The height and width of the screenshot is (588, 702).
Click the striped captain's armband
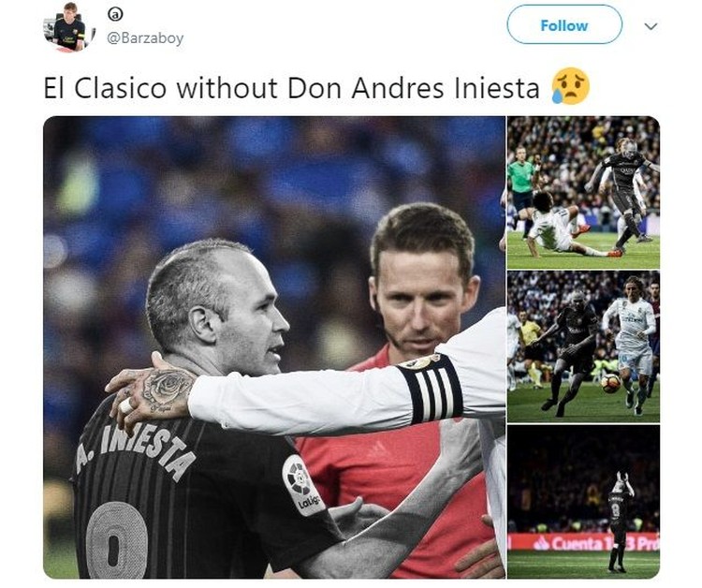pos(431,389)
